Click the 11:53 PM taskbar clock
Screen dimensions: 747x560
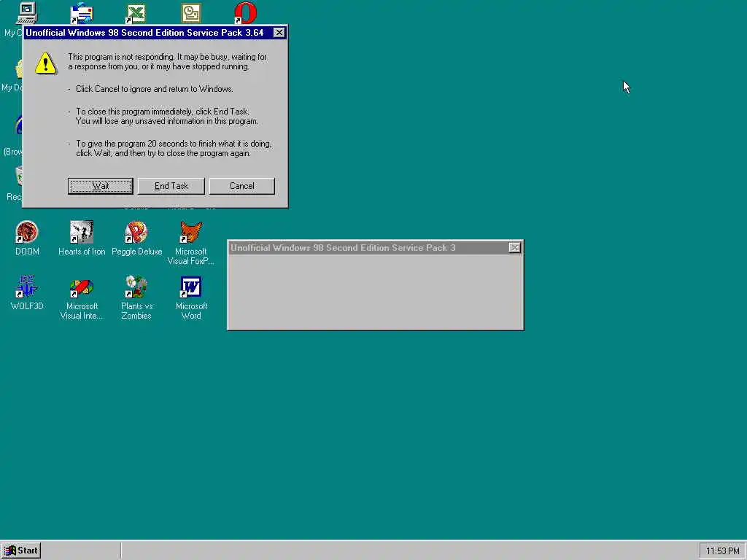click(x=722, y=551)
